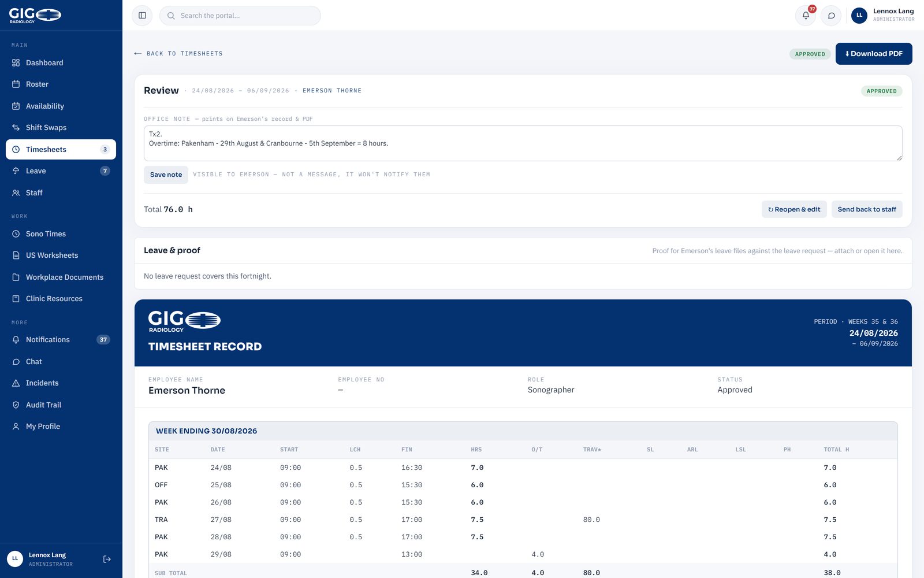Click Emerson Thorne employee name in record
Screen dimensions: 924x578
(187, 390)
